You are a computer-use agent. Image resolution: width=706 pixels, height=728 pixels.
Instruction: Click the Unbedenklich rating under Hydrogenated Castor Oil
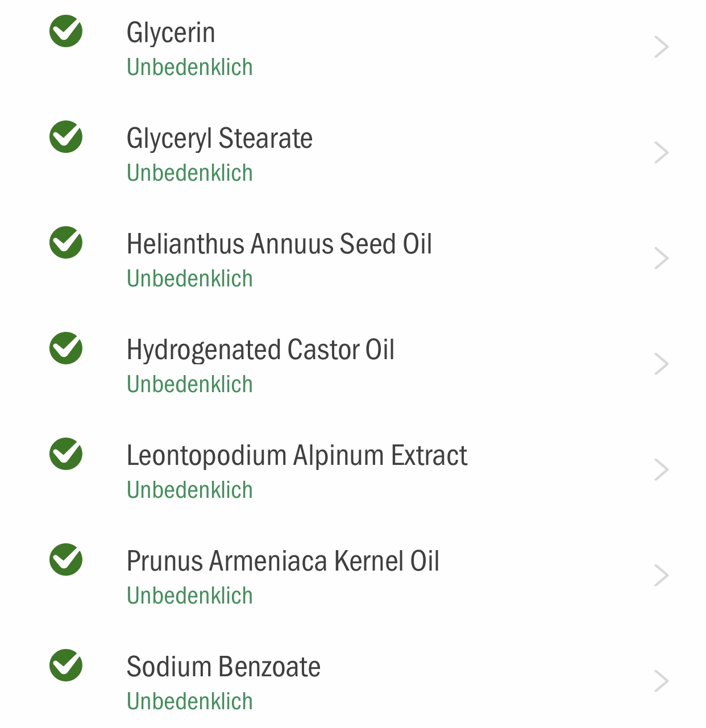point(190,384)
